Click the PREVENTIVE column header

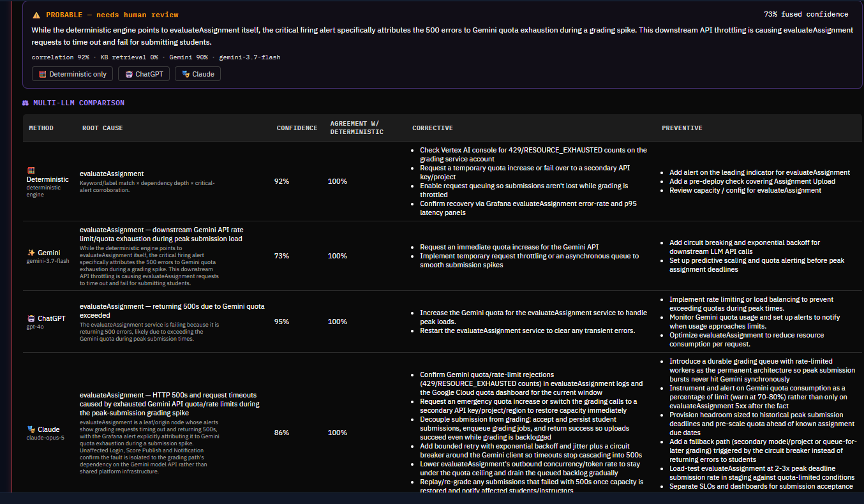pos(682,128)
